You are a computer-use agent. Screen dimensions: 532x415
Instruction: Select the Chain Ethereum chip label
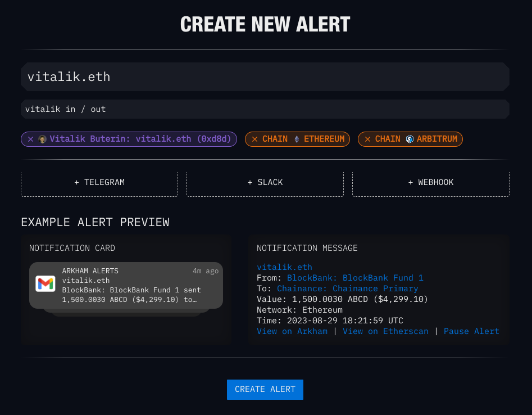pyautogui.click(x=303, y=139)
